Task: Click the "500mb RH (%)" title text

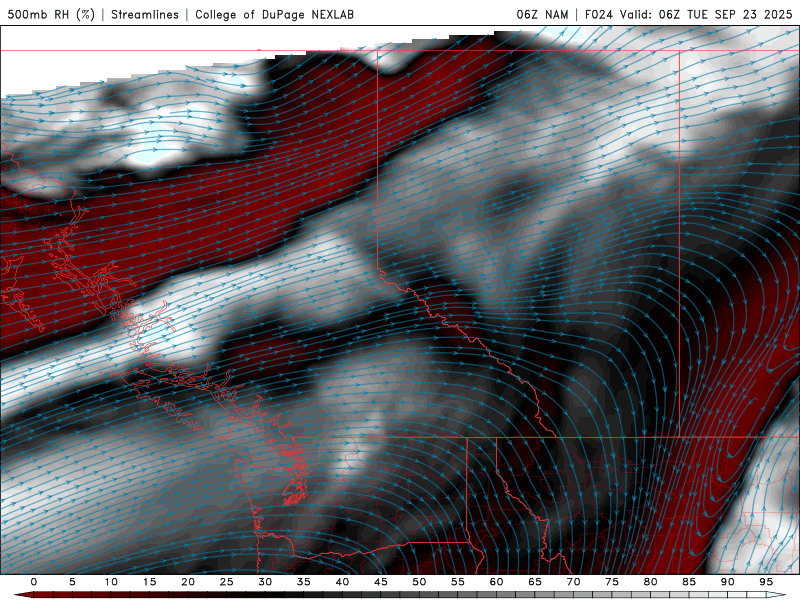Action: coord(51,15)
